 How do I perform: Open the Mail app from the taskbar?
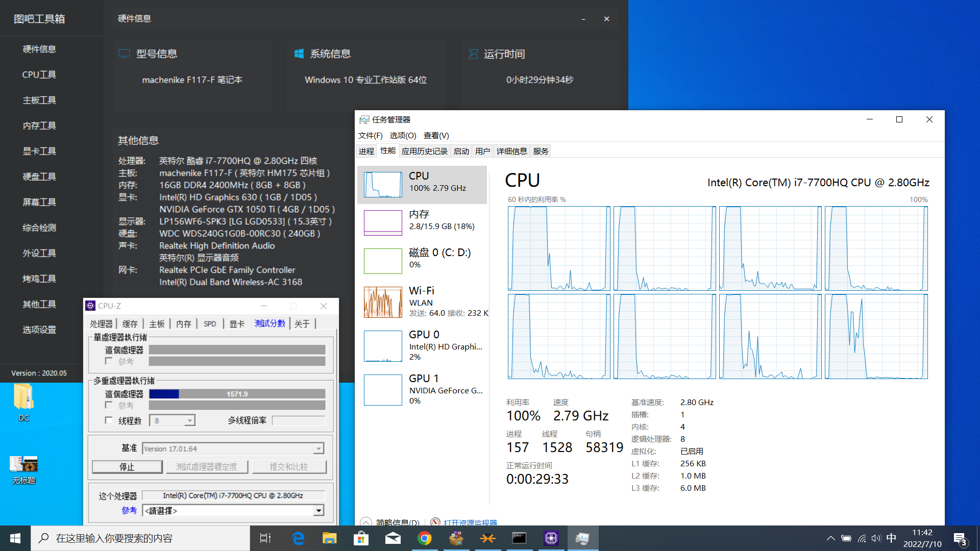click(393, 538)
